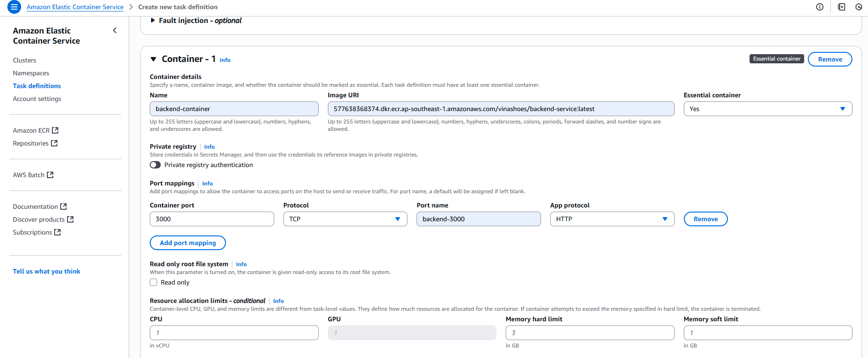Click external link icon next to Documentation
This screenshot has width=868, height=358.
tap(64, 207)
